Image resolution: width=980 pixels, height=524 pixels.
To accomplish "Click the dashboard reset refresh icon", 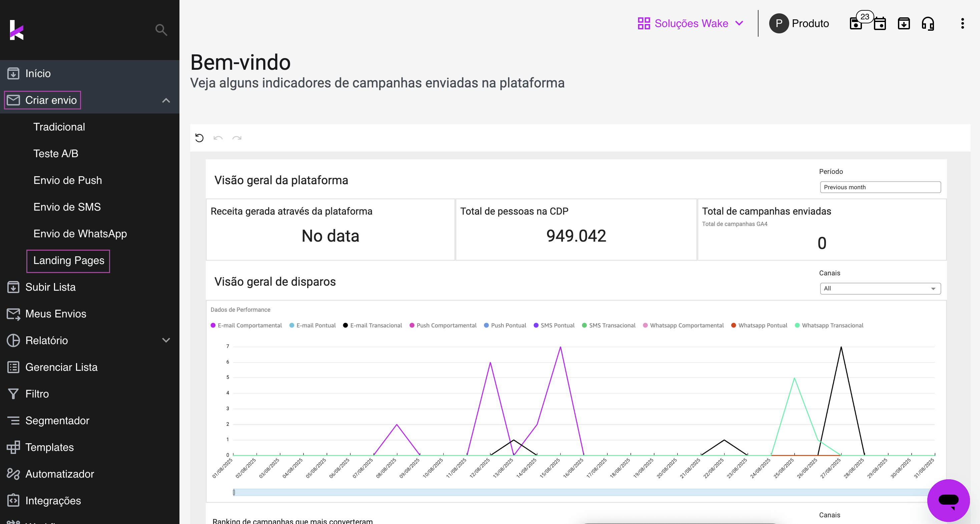I will [x=199, y=138].
